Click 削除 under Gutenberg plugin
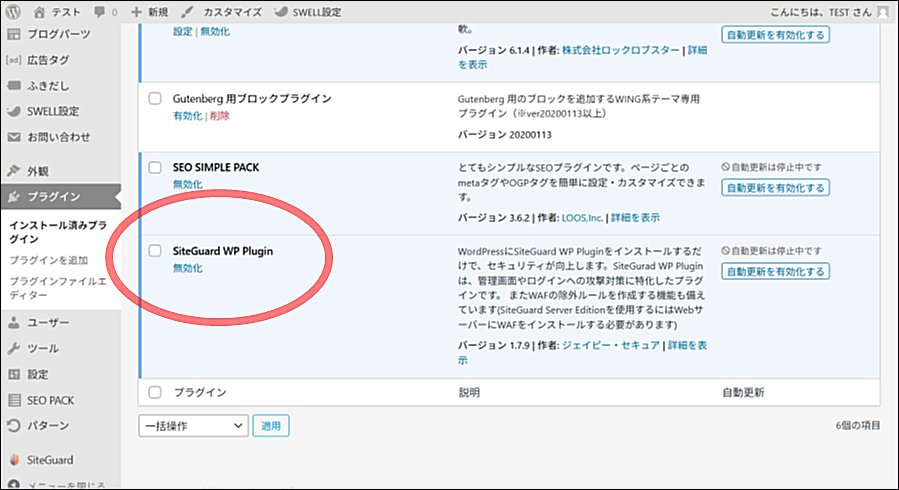Viewport: 899px width, 490px height. tap(220, 116)
